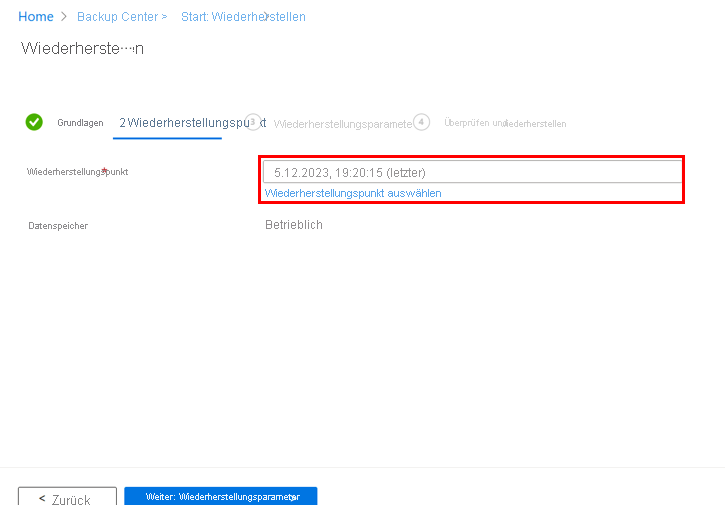Click Weiter: Wiederherstellungsparameter button
Screen dimensions: 725x505
click(x=221, y=496)
